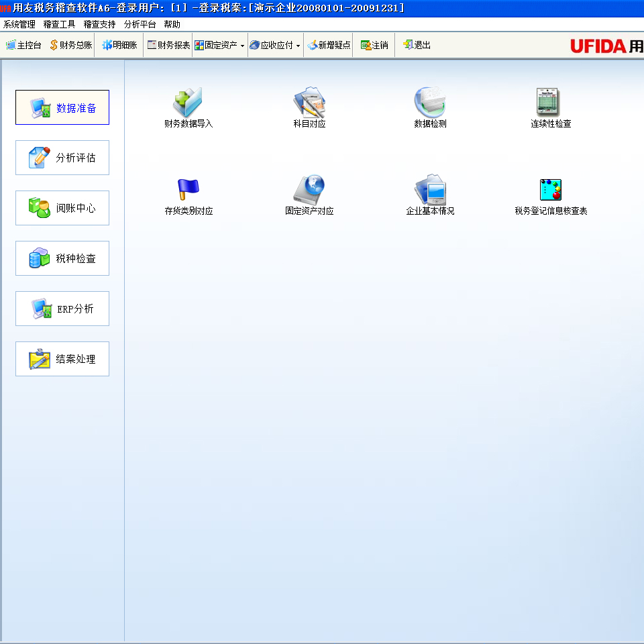Select 数据准备 sidebar button

coord(62,107)
